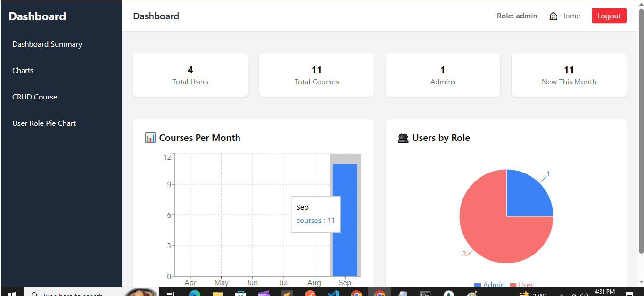Select User Role Pie Chart in sidebar
This screenshot has width=644, height=296.
click(44, 123)
